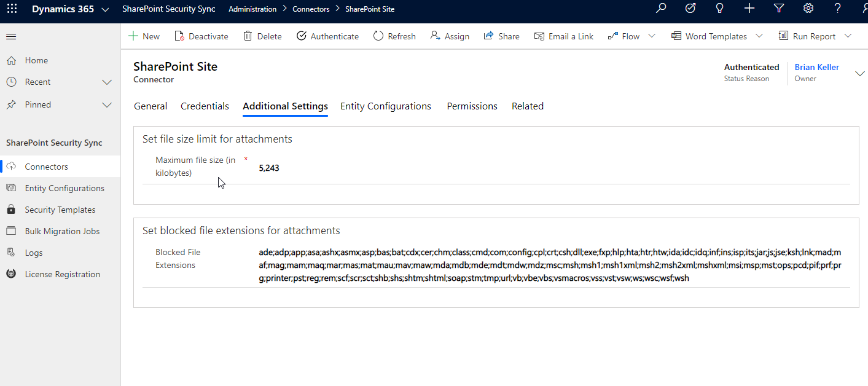This screenshot has width=868, height=386.
Task: Click New in the command bar
Action: click(x=144, y=36)
